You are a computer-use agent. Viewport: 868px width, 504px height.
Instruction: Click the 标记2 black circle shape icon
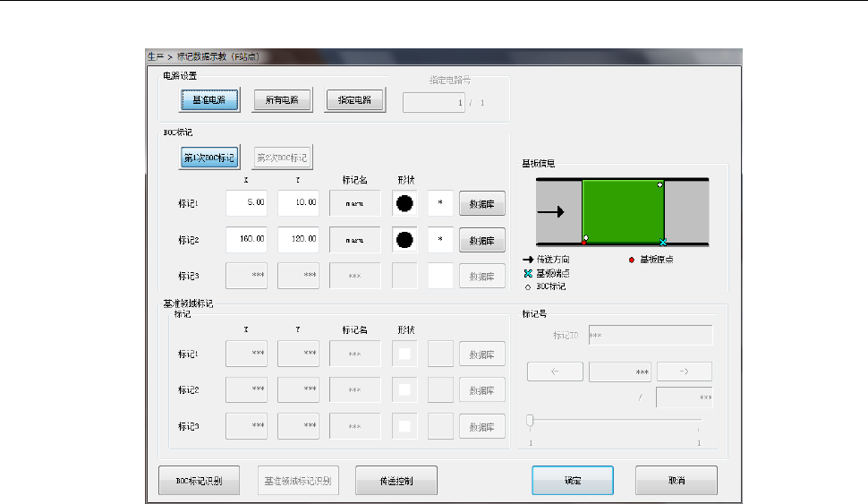(404, 240)
